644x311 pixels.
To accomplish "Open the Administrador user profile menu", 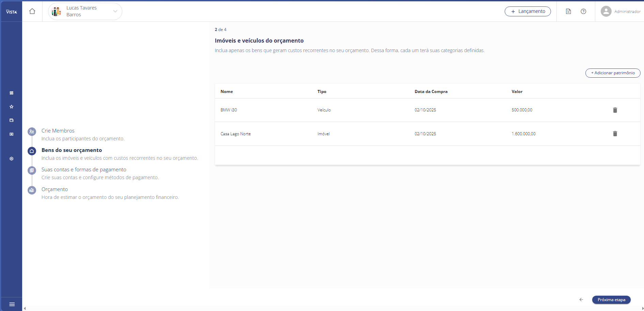I will 620,12.
